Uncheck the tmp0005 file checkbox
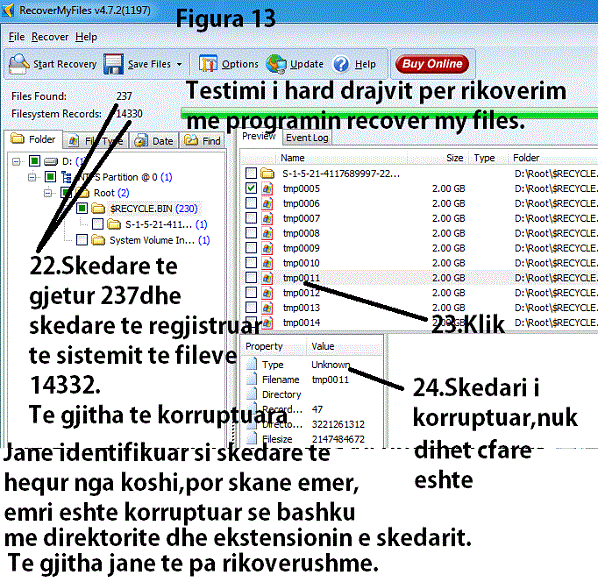This screenshot has height=582, width=598. click(251, 188)
